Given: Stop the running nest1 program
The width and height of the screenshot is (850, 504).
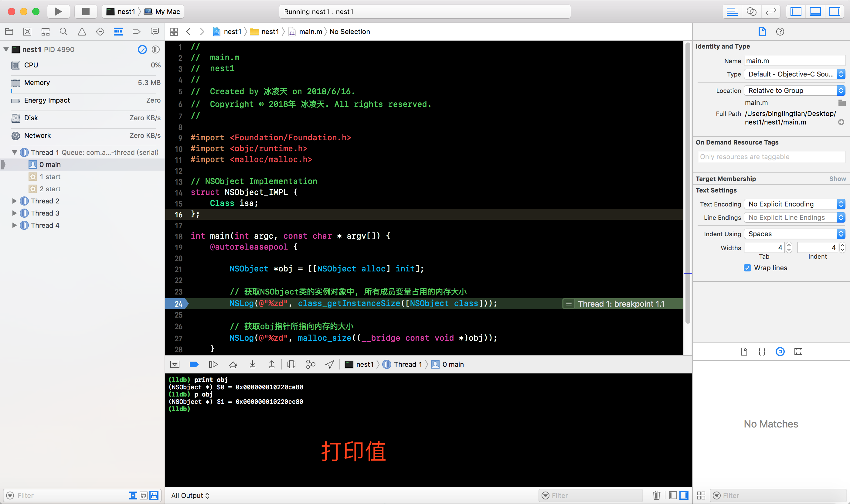Looking at the screenshot, I should [x=86, y=12].
